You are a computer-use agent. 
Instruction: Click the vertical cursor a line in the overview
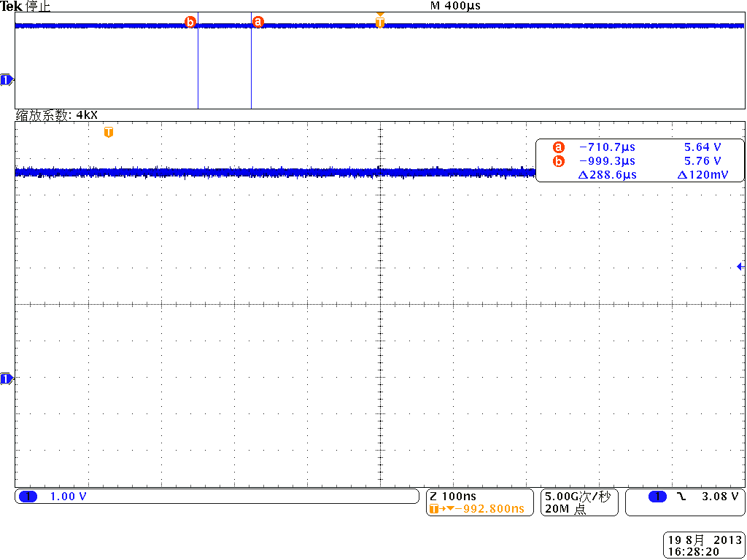[251, 61]
